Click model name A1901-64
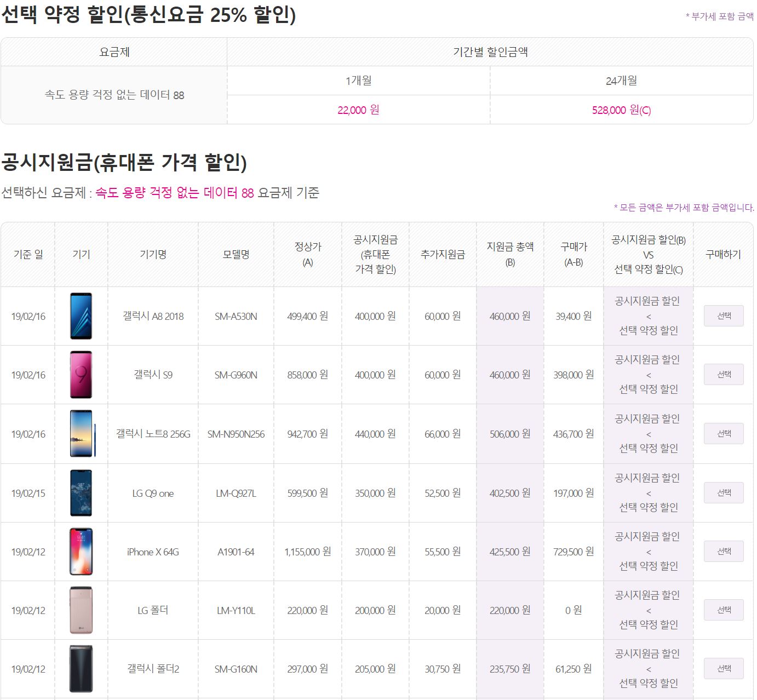Viewport: 757px width, 700px height. point(236,552)
